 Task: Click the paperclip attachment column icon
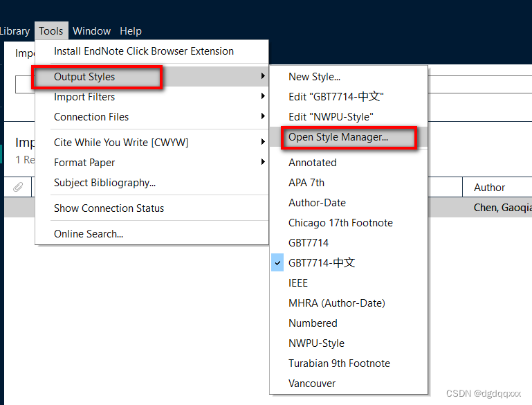18,187
